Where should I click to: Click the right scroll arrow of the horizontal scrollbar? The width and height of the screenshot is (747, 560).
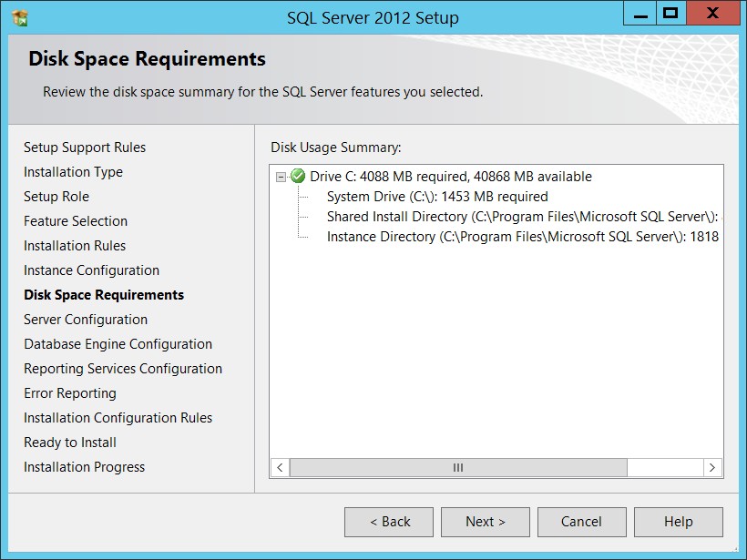pyautogui.click(x=712, y=468)
